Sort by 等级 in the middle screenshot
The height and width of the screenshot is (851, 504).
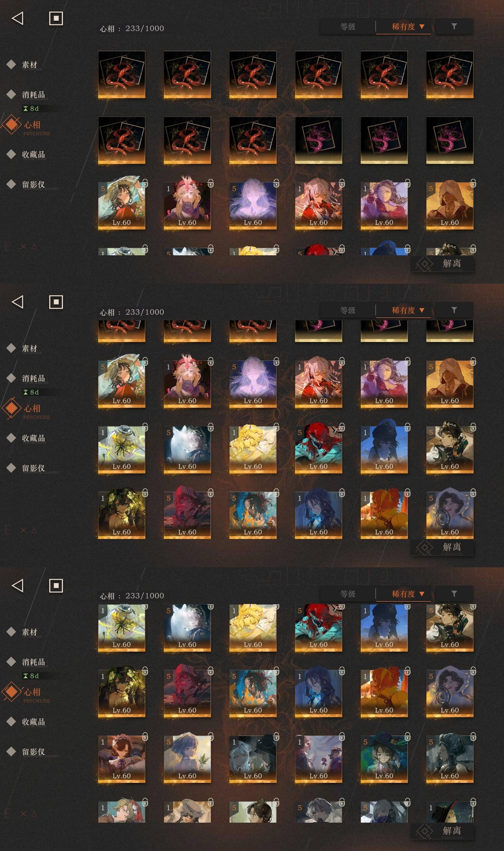tap(348, 310)
